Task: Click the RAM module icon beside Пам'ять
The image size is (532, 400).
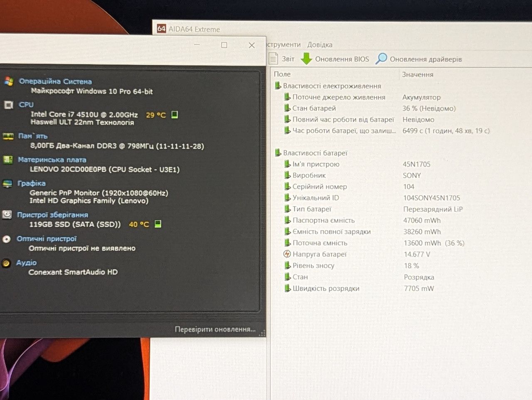Action: (x=8, y=136)
